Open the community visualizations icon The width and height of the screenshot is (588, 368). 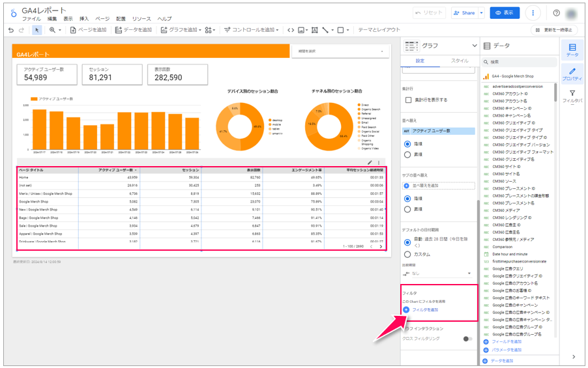tap(209, 30)
